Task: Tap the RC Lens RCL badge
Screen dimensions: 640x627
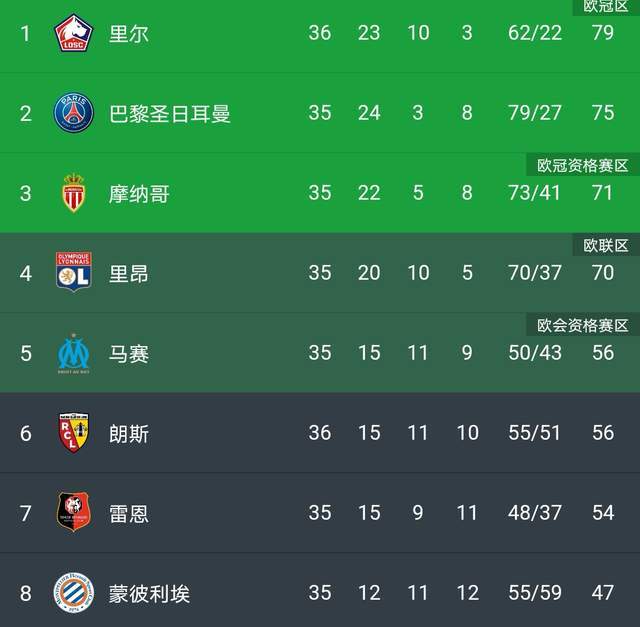Action: 73,432
